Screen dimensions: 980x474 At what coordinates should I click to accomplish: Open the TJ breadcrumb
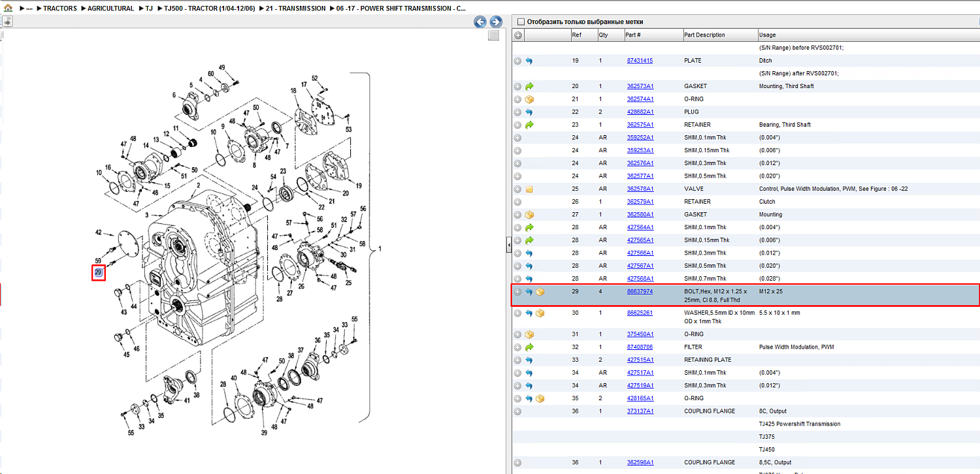[149, 8]
